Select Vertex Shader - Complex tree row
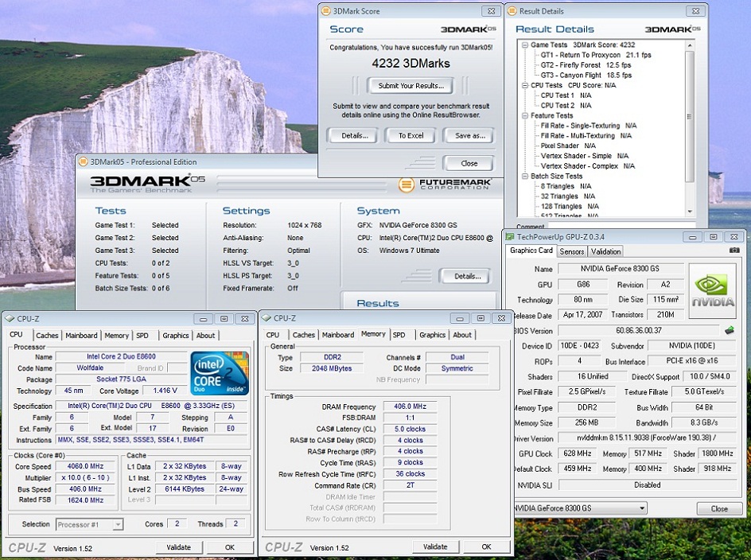 pyautogui.click(x=588, y=166)
